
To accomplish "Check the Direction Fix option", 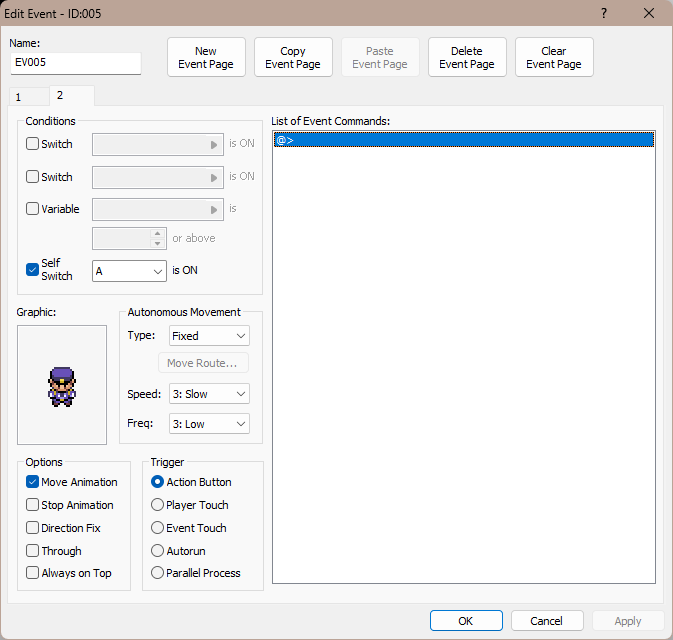I will click(x=33, y=528).
